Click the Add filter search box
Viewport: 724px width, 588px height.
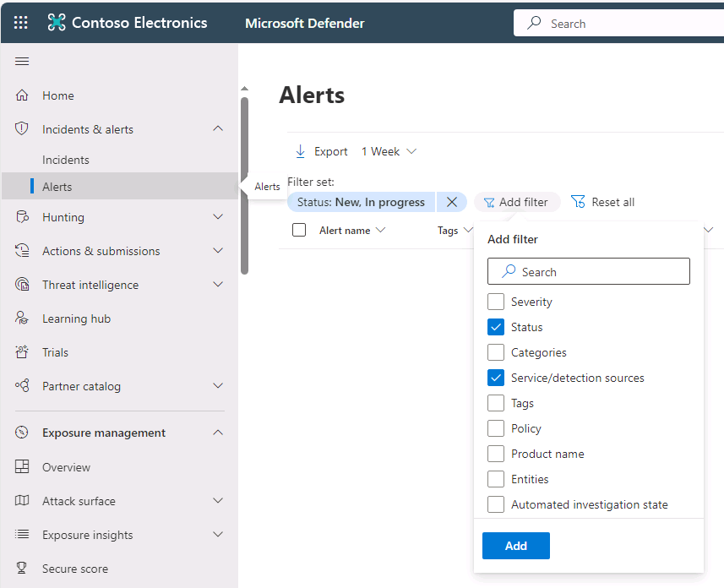(588, 271)
